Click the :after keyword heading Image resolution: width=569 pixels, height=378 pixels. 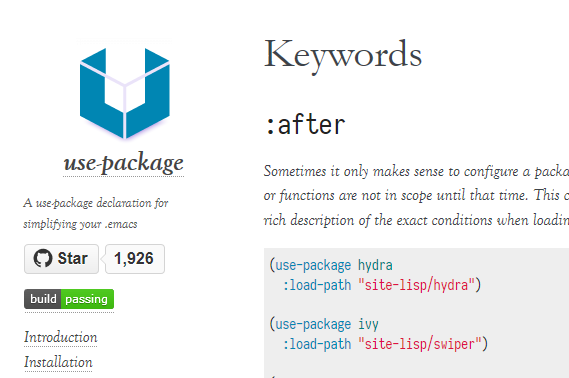[x=305, y=125]
